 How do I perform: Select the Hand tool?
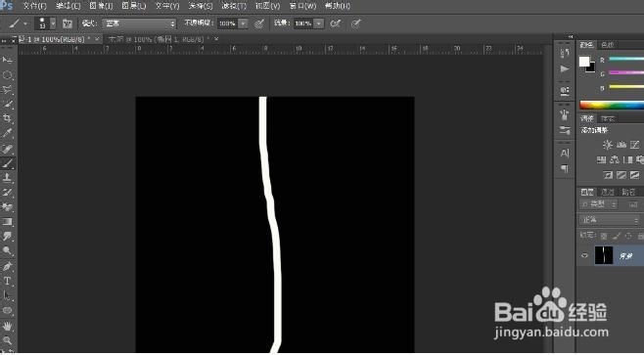pyautogui.click(x=7, y=327)
